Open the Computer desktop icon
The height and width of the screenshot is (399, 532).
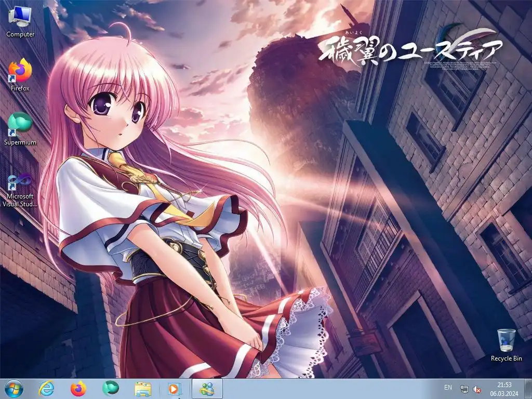pos(20,22)
